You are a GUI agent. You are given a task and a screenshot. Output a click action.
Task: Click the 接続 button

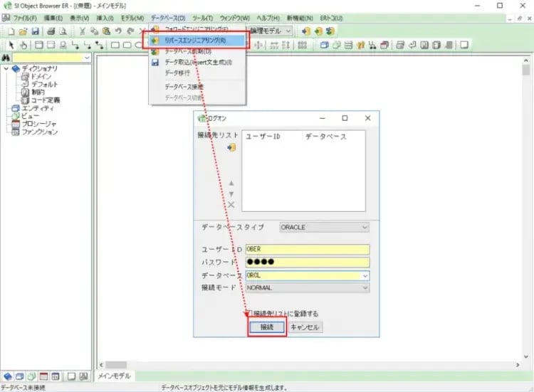[267, 327]
